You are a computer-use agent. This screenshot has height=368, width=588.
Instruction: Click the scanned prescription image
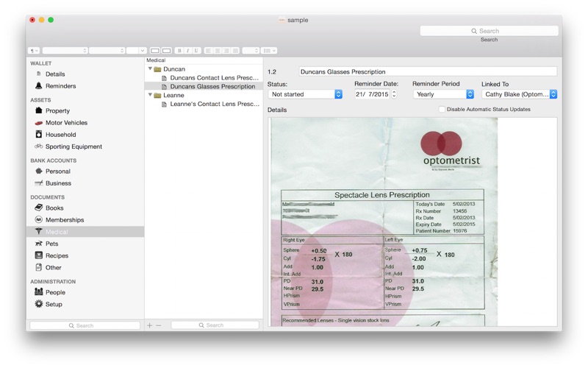[384, 222]
